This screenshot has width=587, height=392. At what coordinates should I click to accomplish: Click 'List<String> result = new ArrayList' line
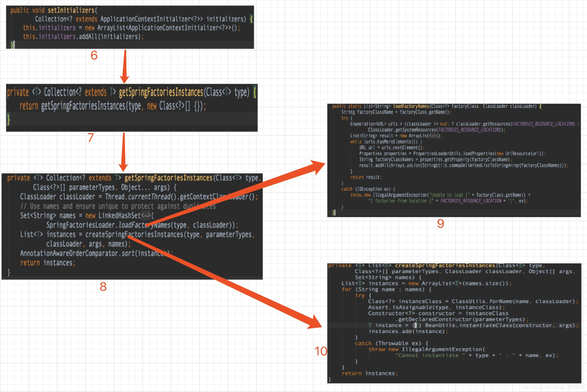[396, 136]
